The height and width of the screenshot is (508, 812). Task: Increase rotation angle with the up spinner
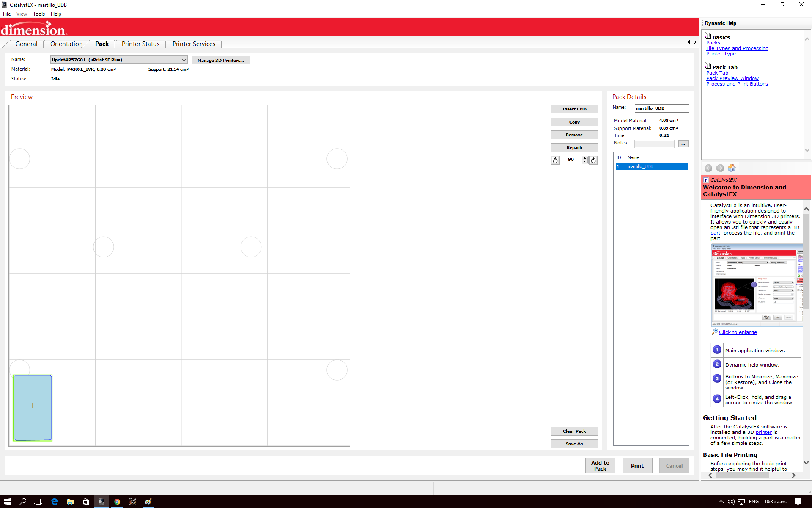click(x=585, y=158)
